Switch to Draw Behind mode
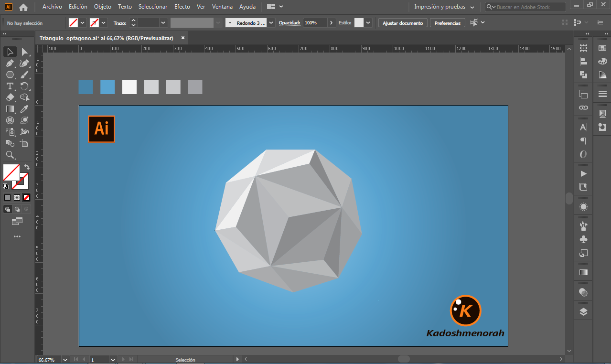611x364 pixels. pos(17,209)
